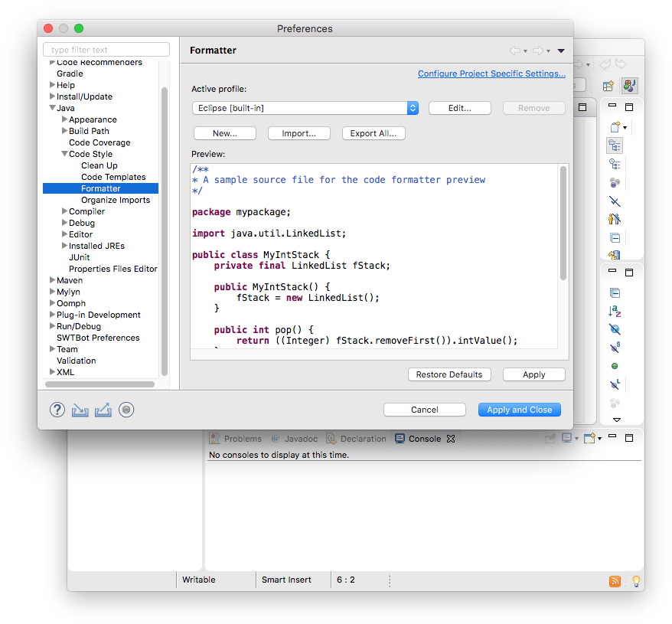672x624 pixels.
Task: Collapse the Code Style tree node
Action: tap(64, 154)
